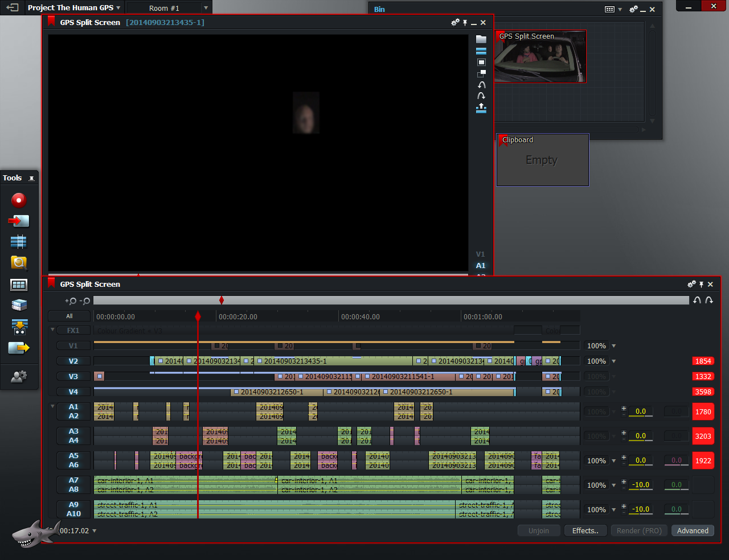Open the Batch import tool with orange down arrow

tap(19, 326)
